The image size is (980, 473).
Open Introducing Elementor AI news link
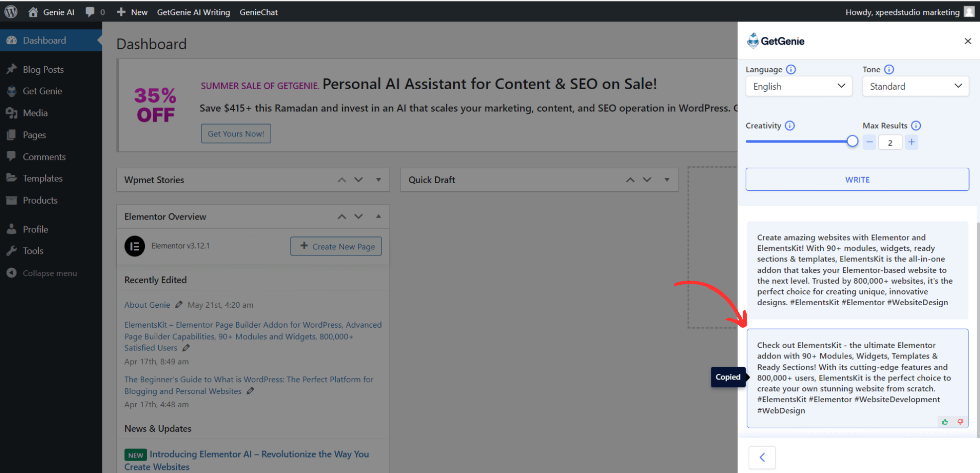pos(247,461)
